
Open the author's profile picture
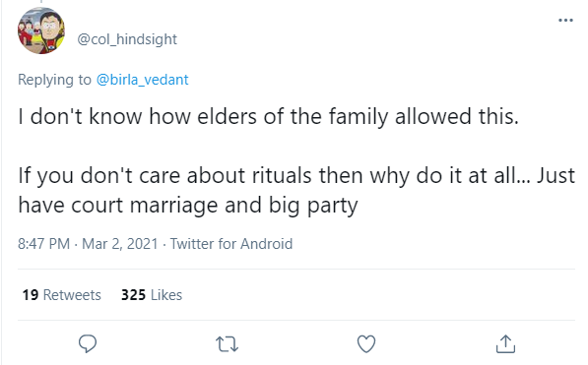pos(41,30)
